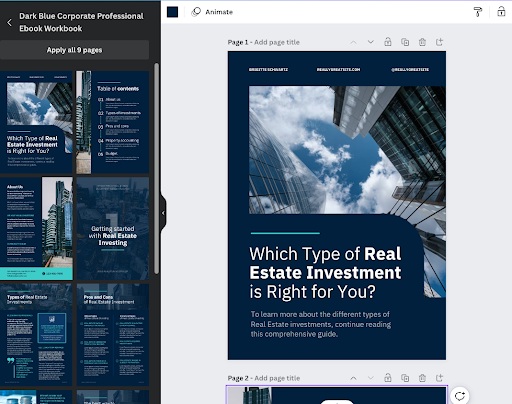This screenshot has width=512, height=404.
Task: Click the 'Dark Blue Corporate Professional Ebook Workbook' title
Action: (x=81, y=22)
